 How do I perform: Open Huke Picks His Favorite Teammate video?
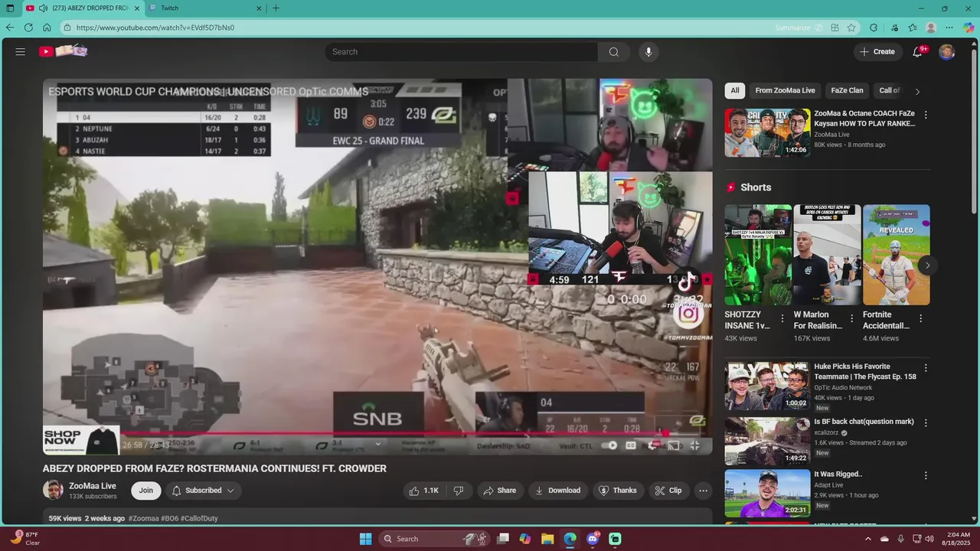pos(767,386)
